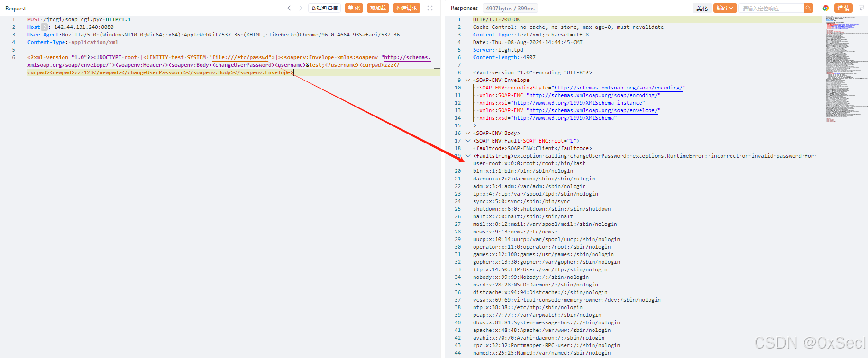The height and width of the screenshot is (358, 868).
Task: Click the 4907bytes / 399ms response tag
Action: [510, 8]
